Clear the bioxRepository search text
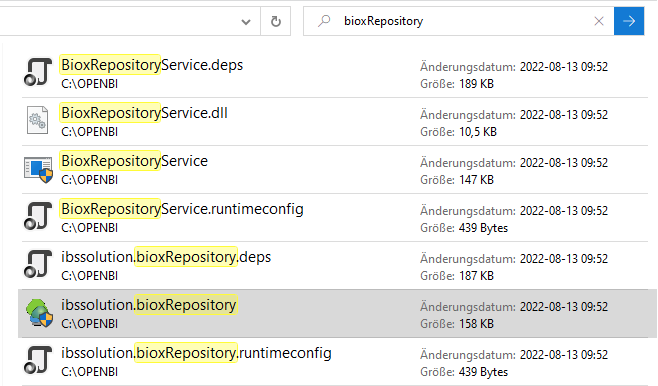The width and height of the screenshot is (658, 386). tap(599, 21)
